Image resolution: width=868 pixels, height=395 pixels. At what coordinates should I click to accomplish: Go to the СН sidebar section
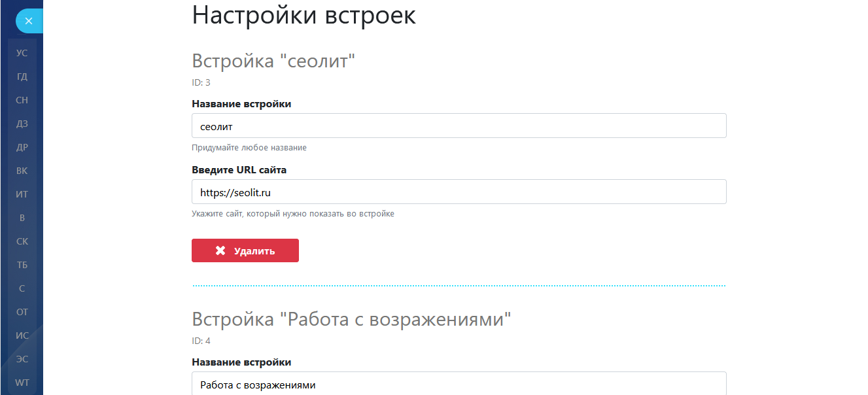coord(22,100)
